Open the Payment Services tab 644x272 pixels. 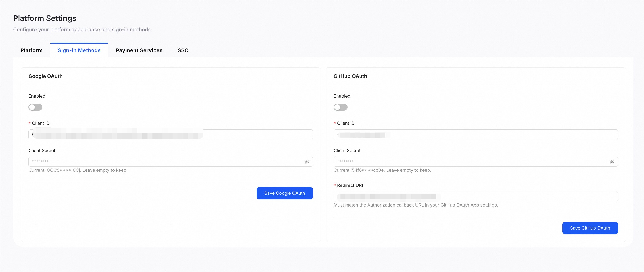coord(139,50)
